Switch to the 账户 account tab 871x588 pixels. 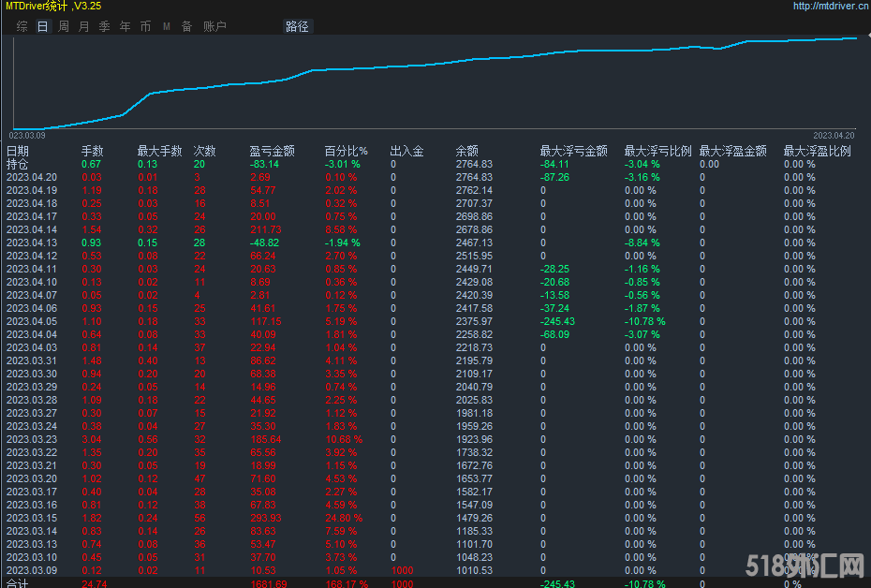[215, 27]
